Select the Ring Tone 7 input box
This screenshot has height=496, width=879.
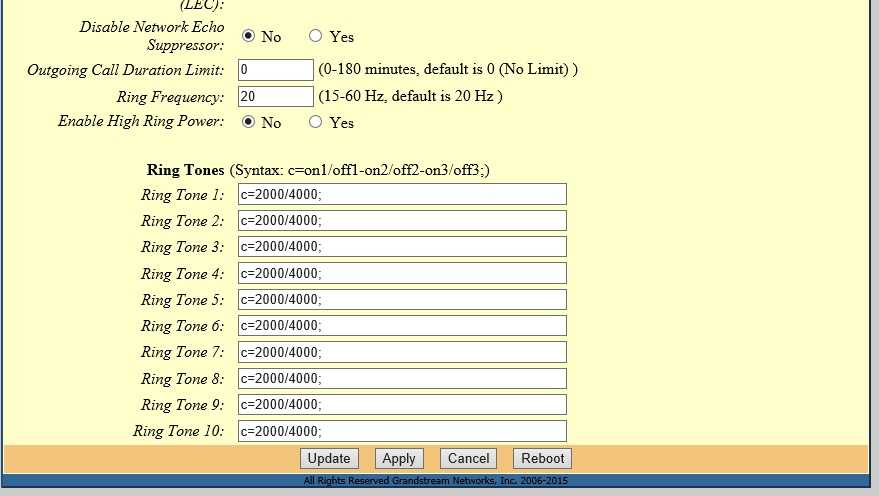click(x=402, y=352)
